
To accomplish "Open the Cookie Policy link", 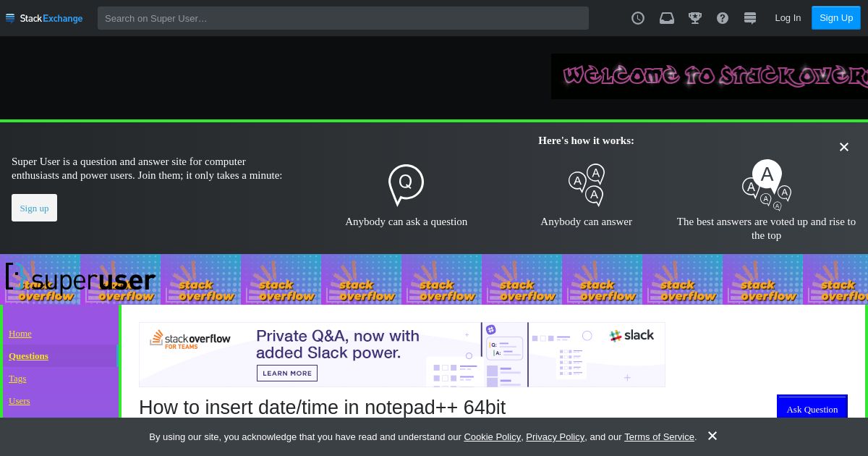I will point(492,436).
